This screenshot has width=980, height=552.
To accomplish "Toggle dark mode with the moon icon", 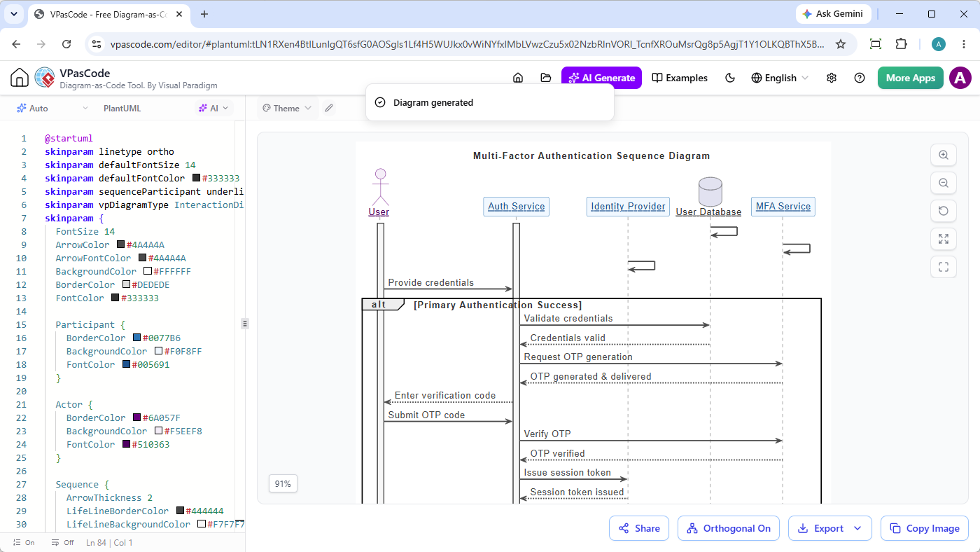I will tap(730, 78).
